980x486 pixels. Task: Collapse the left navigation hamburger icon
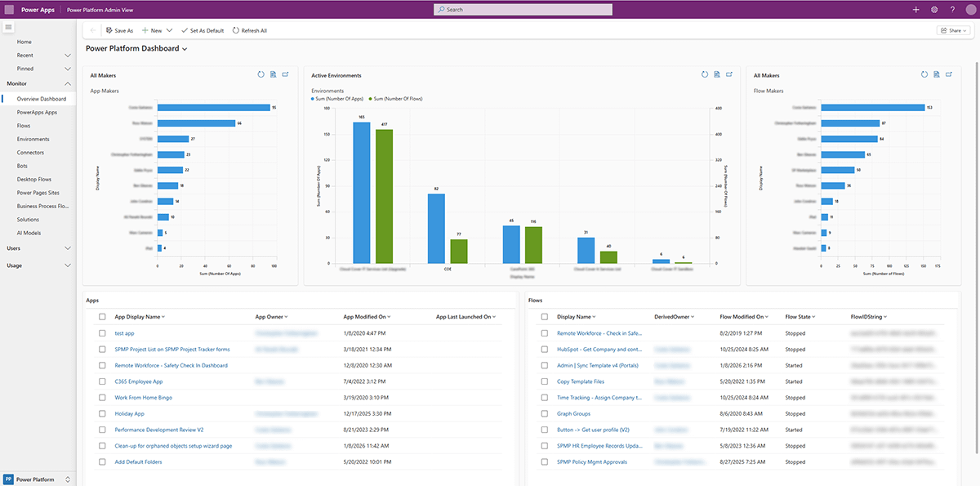9,27
